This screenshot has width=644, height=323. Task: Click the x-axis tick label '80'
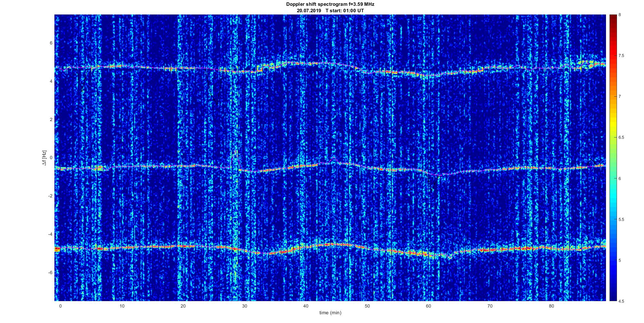pyautogui.click(x=551, y=306)
